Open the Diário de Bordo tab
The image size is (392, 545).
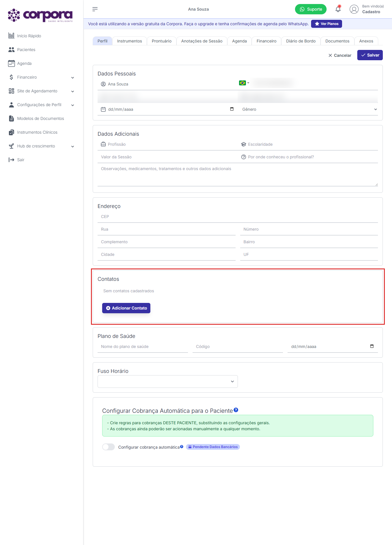(301, 41)
